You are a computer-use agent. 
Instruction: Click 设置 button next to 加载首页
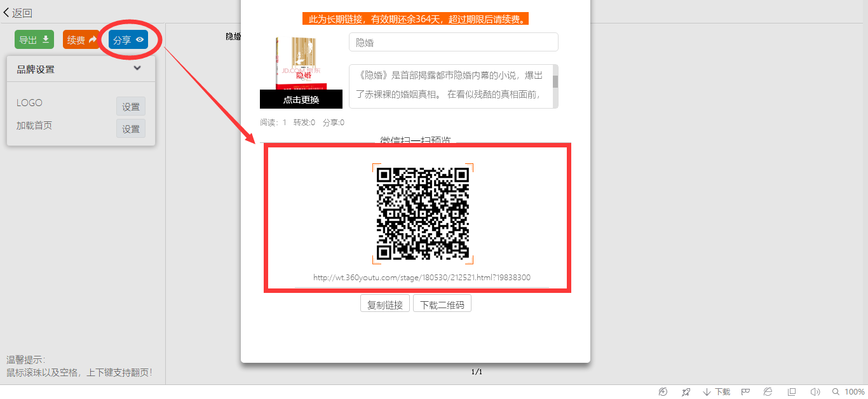point(131,128)
